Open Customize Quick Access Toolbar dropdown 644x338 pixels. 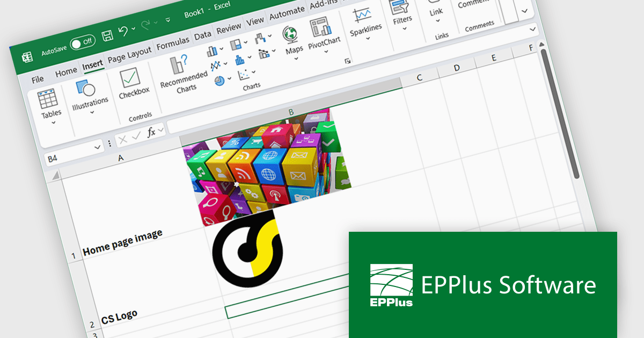pyautogui.click(x=168, y=20)
